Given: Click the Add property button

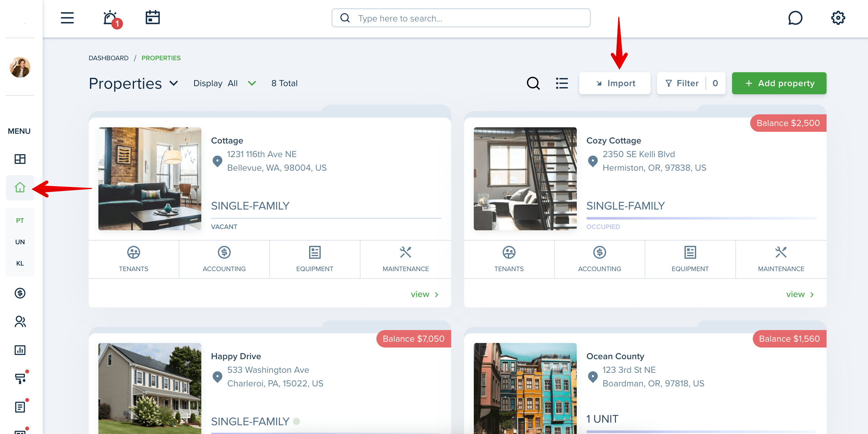Looking at the screenshot, I should click(x=779, y=83).
